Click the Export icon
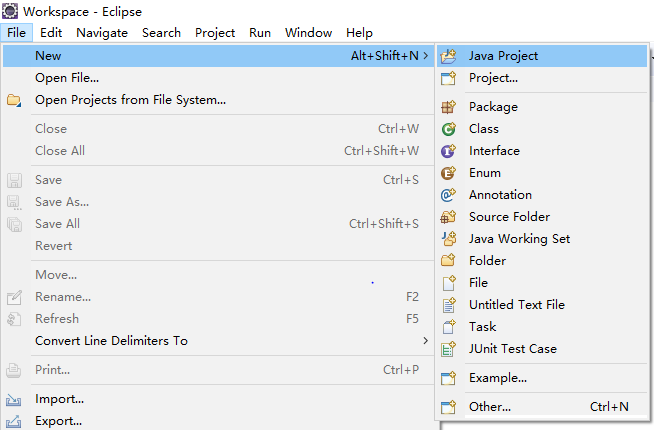 tap(14, 421)
